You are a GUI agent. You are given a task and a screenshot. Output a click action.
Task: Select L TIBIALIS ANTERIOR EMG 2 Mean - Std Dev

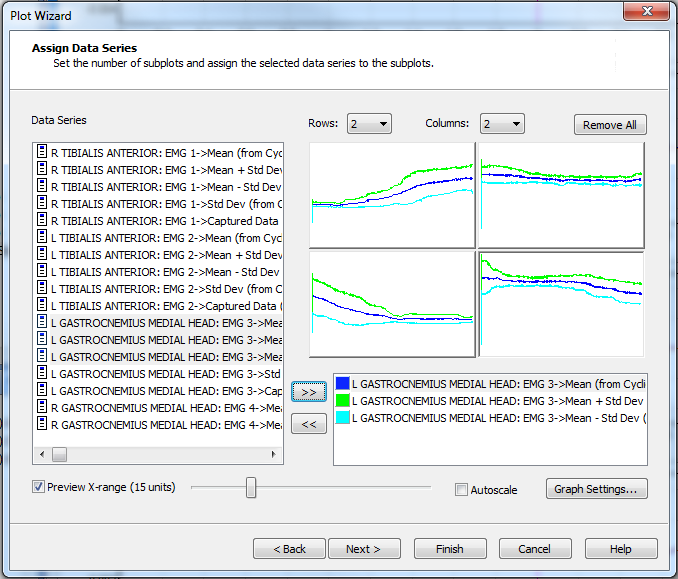(166, 272)
